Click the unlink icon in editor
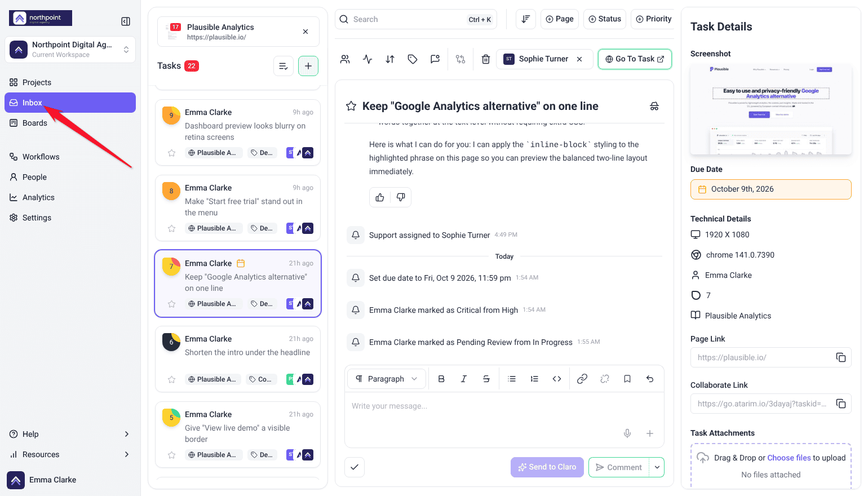 click(605, 379)
